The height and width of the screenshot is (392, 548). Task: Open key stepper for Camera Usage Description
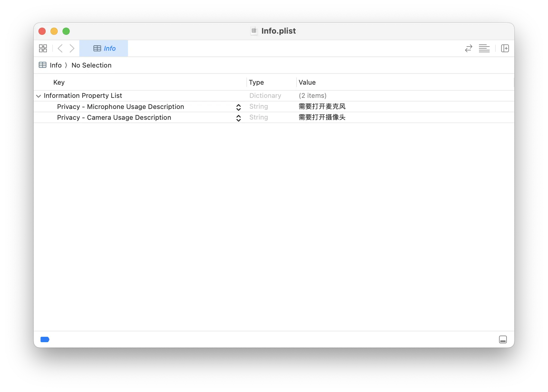239,118
